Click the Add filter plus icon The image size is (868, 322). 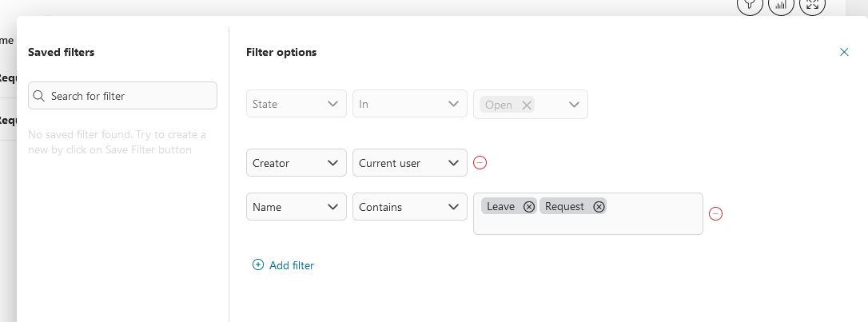258,264
